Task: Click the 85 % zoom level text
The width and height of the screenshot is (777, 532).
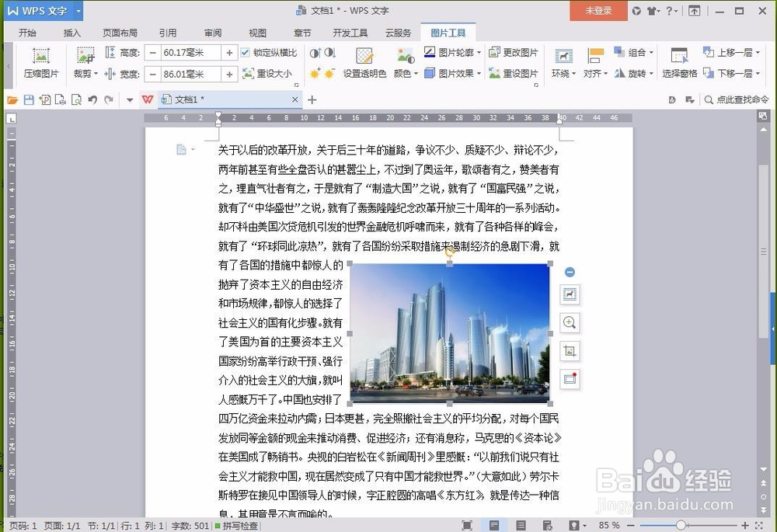Action: click(x=609, y=525)
